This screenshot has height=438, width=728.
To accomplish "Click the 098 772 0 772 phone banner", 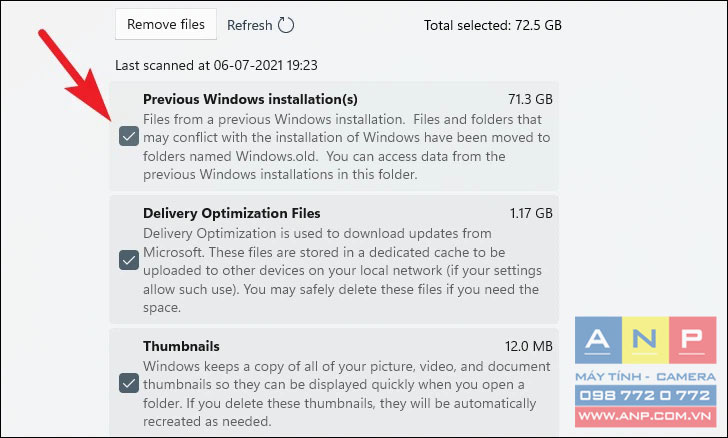I will click(645, 396).
